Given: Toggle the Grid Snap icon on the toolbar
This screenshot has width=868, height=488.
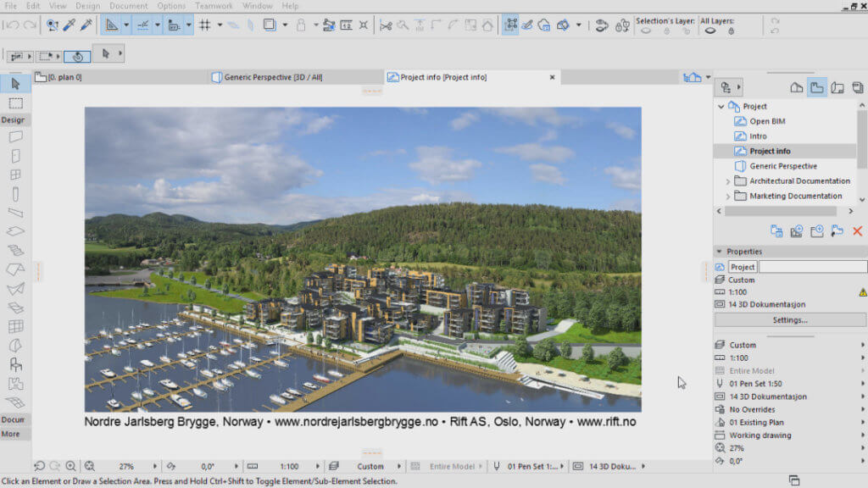Looking at the screenshot, I should coord(204,25).
